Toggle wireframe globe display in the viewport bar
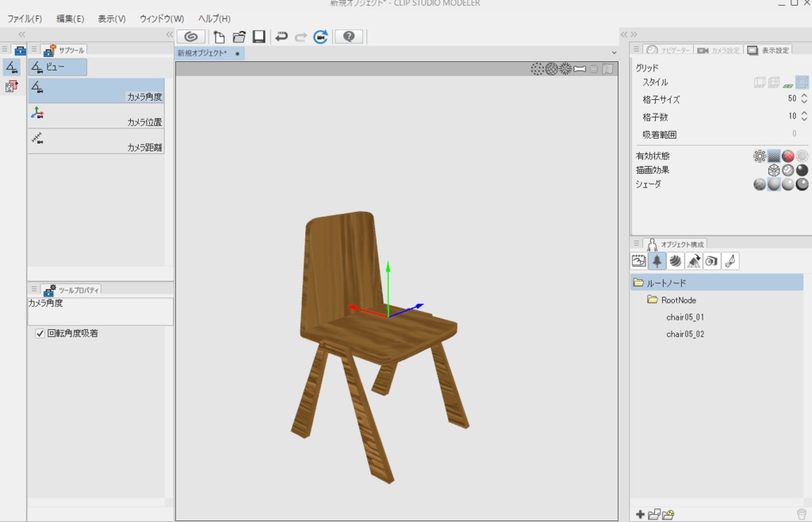This screenshot has height=522, width=812. [x=552, y=69]
